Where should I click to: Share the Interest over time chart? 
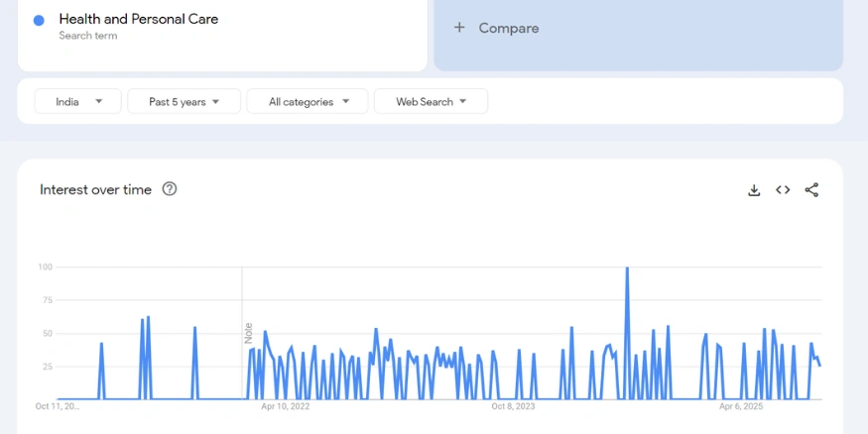811,190
